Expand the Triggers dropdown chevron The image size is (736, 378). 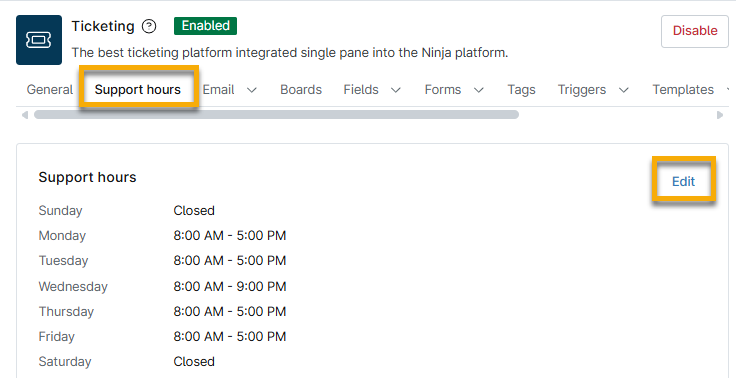pos(624,90)
